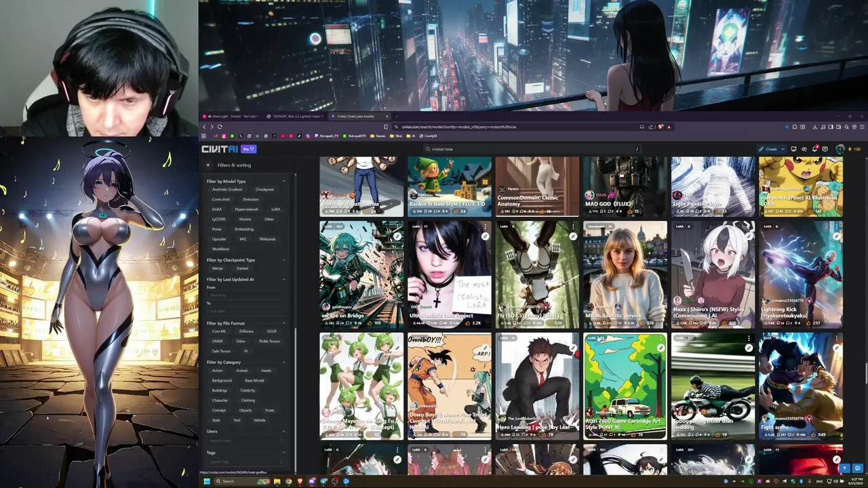The height and width of the screenshot is (488, 868).
Task: Click the user avatar in the header
Action: [840, 149]
